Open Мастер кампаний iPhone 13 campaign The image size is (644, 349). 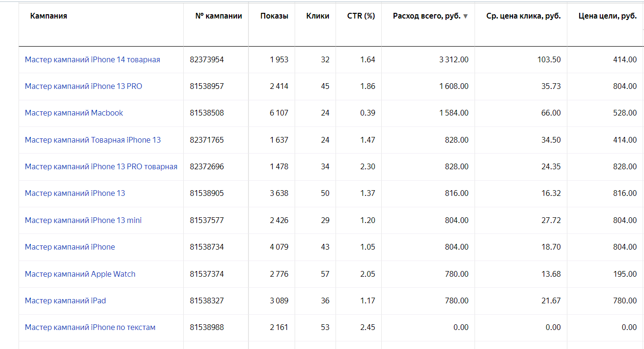tap(75, 193)
